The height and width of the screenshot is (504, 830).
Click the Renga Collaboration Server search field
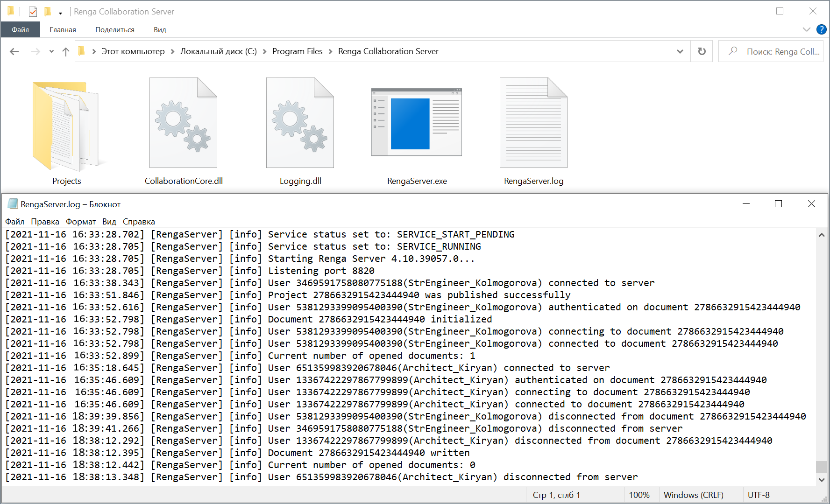[771, 51]
